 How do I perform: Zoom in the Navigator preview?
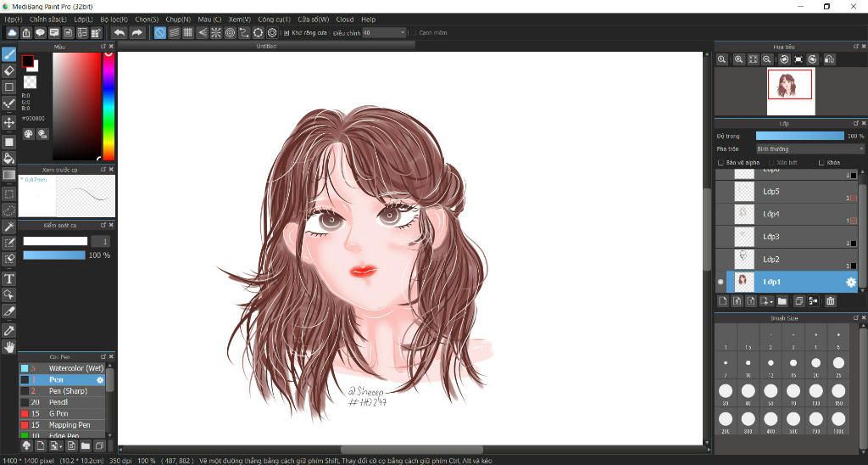point(738,59)
